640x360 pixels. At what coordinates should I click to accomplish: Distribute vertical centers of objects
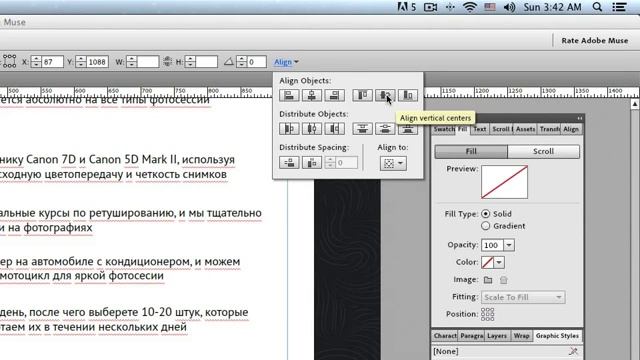click(385, 129)
